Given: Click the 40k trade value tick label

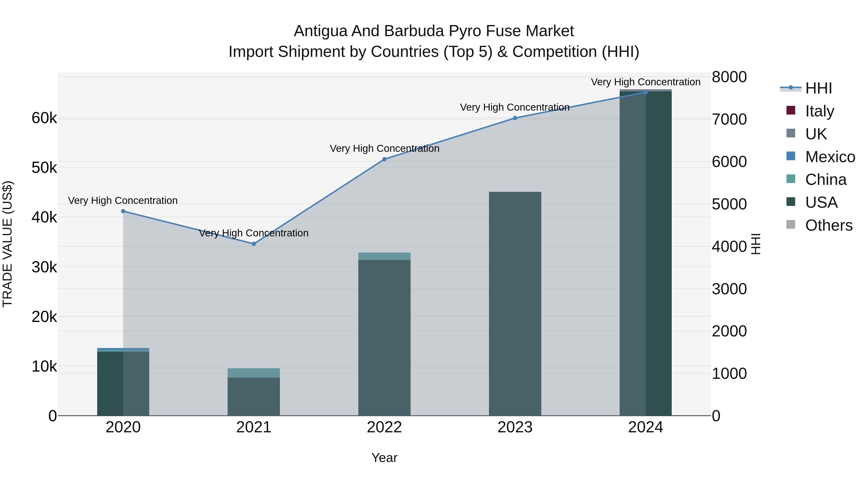Looking at the screenshot, I should (x=44, y=217).
